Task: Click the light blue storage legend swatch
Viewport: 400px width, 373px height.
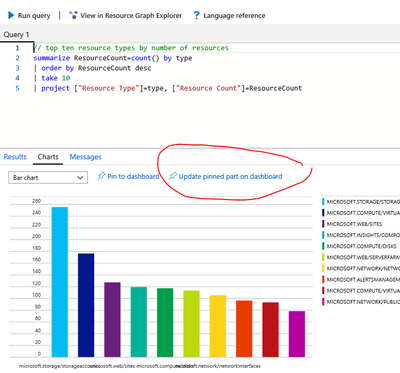Action: (323, 202)
